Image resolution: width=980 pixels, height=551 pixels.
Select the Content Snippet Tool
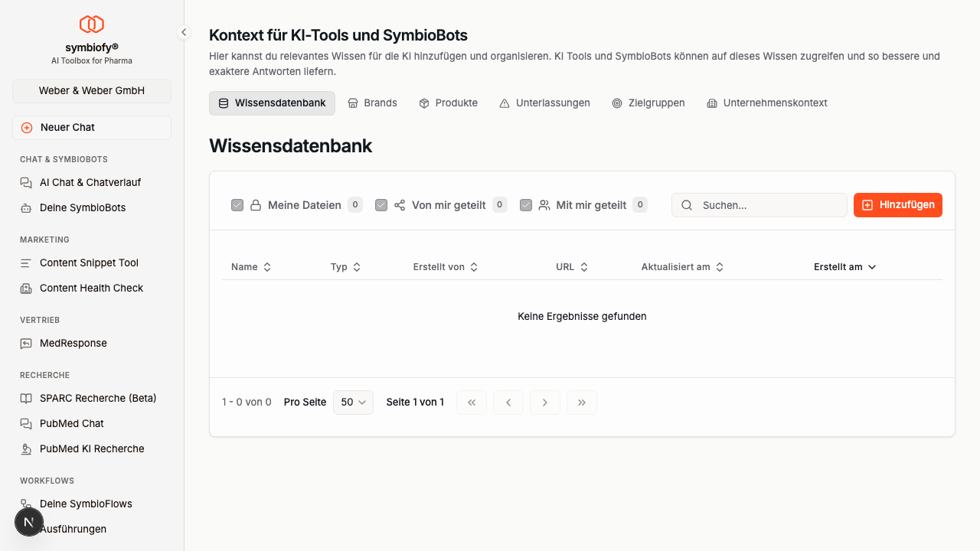click(x=89, y=262)
